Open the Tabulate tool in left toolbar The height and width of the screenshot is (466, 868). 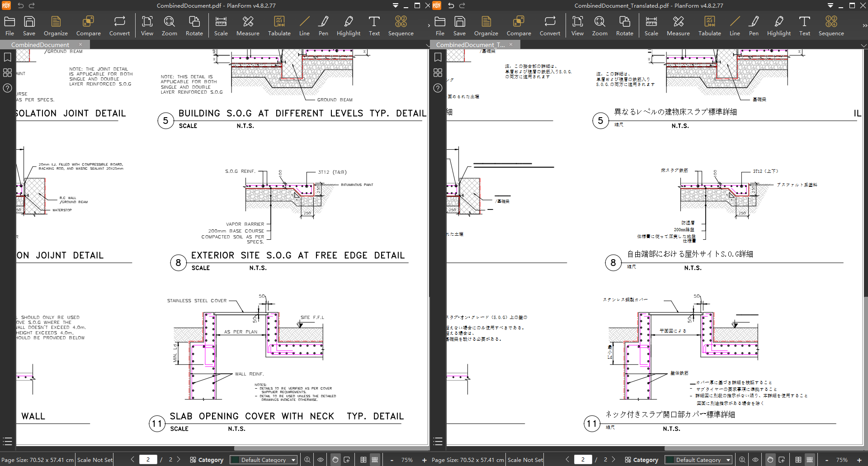[x=279, y=26]
